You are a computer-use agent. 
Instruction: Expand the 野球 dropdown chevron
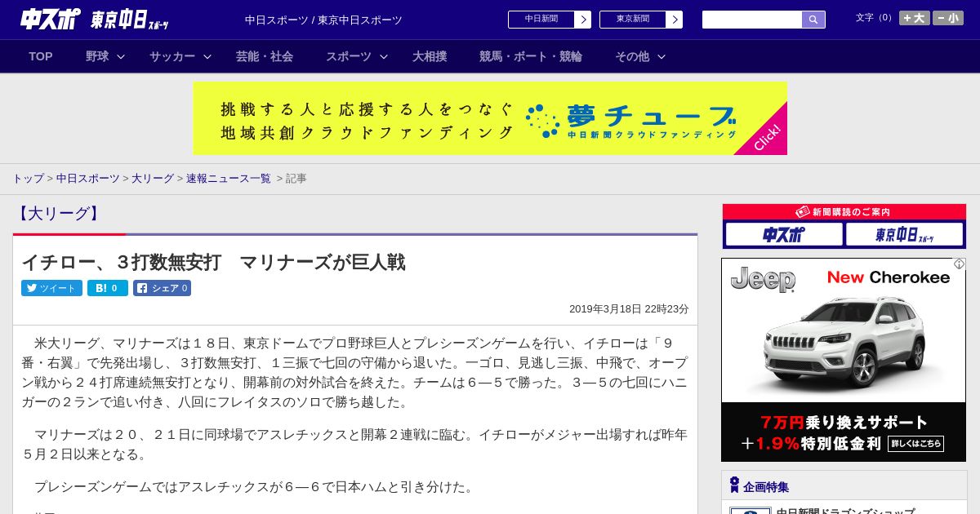(121, 56)
